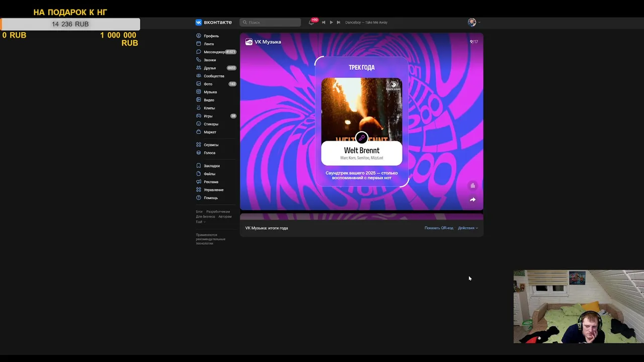Share the story with the arrow icon
Viewport: 644px width, 362px height.
click(x=472, y=200)
